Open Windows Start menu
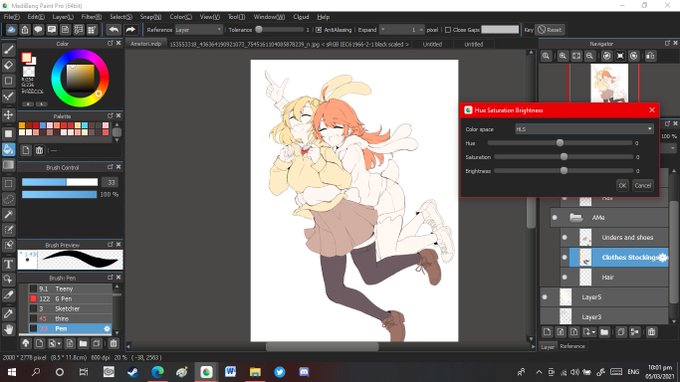This screenshot has height=382, width=680. click(x=12, y=372)
